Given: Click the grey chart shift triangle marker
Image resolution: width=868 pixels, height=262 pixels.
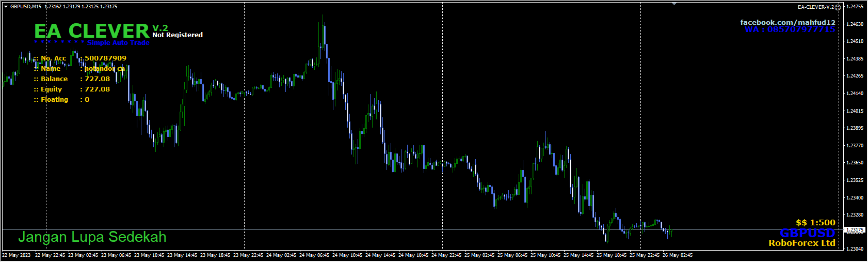Looking at the screenshot, I should tap(674, 4).
